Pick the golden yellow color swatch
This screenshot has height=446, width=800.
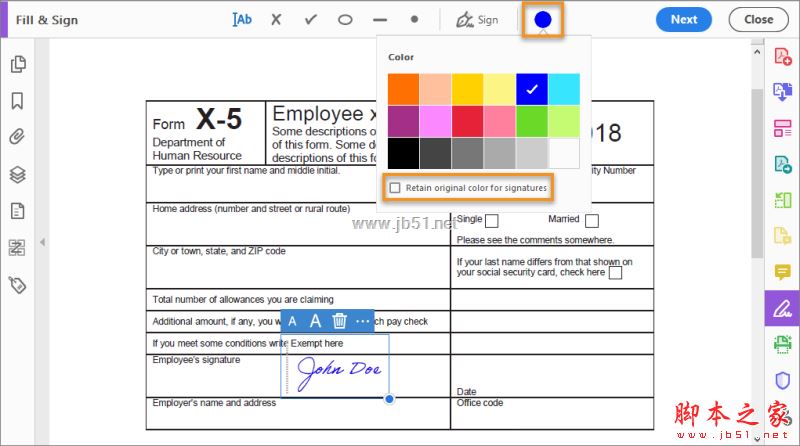[467, 89]
